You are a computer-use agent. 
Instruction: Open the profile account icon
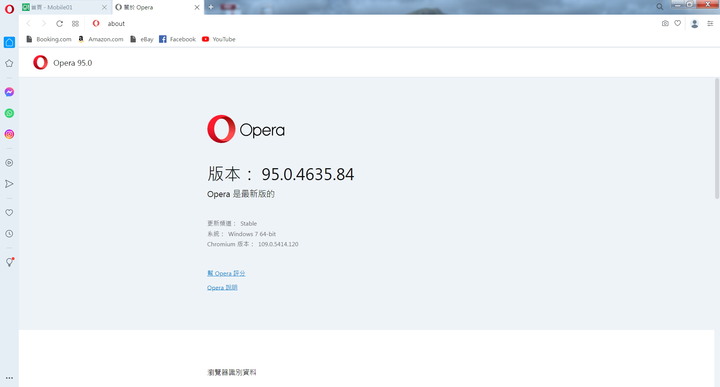695,23
